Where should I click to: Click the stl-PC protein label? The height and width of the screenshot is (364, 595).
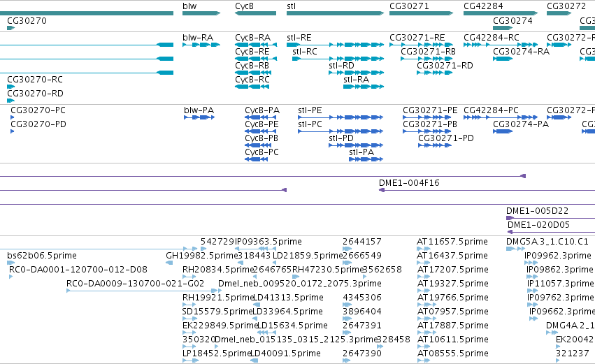[310, 124]
